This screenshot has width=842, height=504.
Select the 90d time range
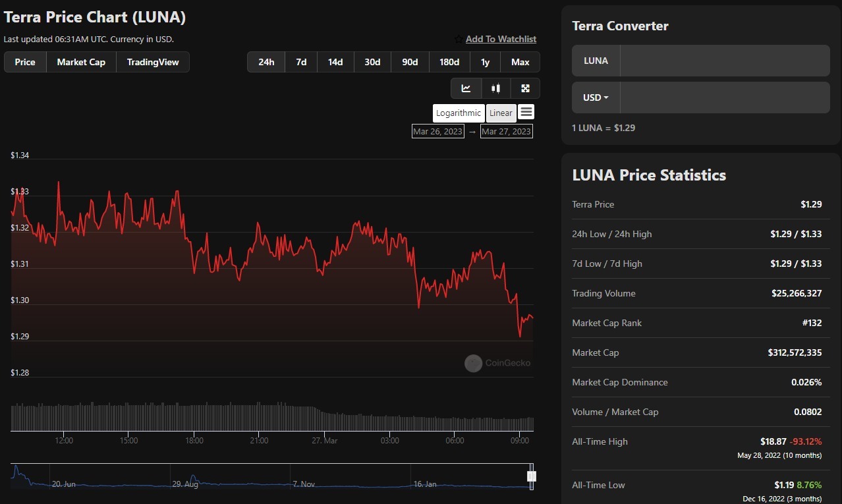pyautogui.click(x=410, y=61)
